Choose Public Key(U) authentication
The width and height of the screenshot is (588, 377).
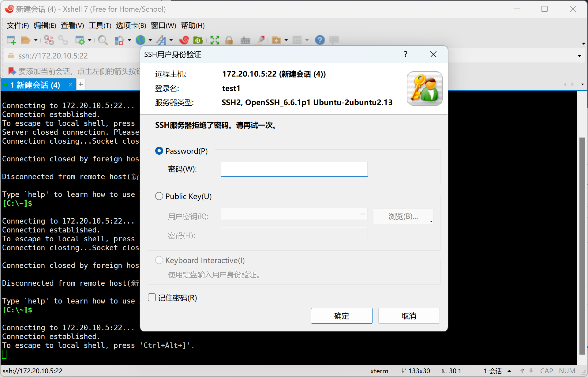(159, 196)
